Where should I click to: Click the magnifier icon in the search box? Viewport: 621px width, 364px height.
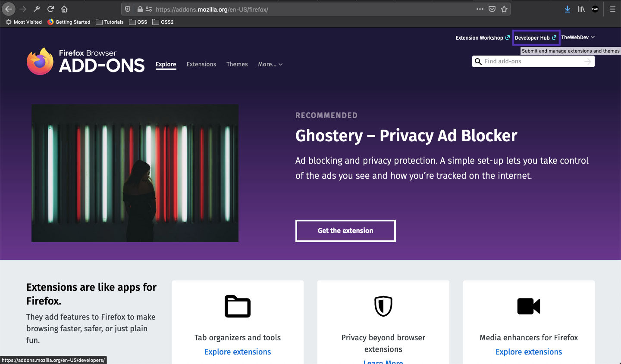point(478,62)
